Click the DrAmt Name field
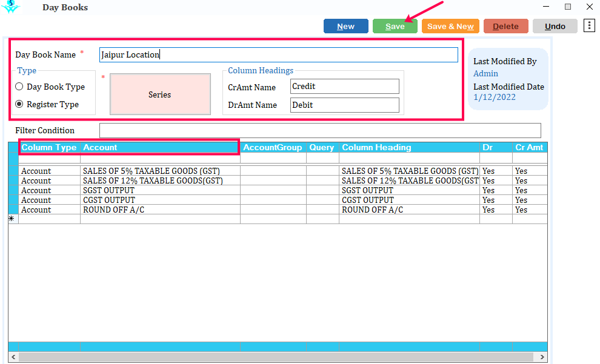 coord(344,105)
